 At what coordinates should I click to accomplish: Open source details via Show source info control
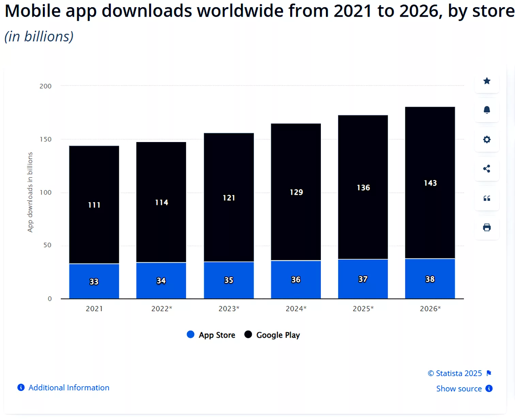(489, 388)
